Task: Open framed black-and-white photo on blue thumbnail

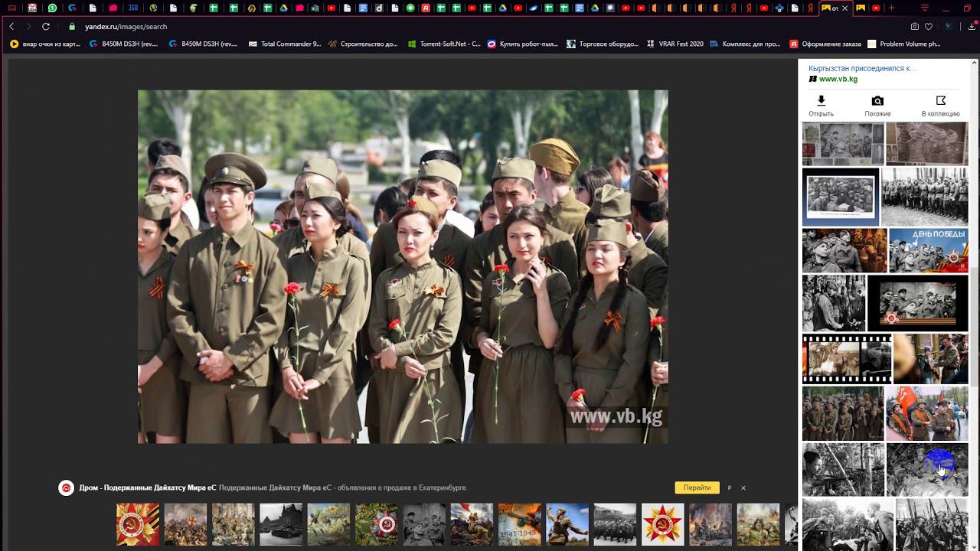Action: click(x=841, y=197)
